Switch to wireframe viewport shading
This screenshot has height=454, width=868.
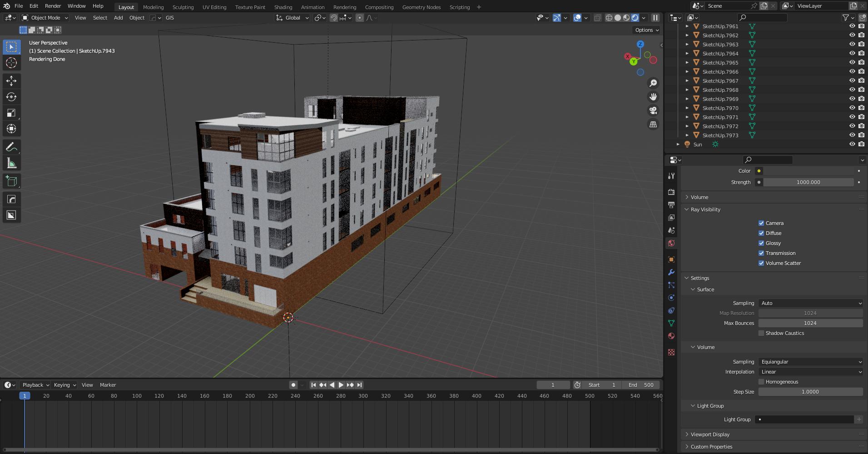tap(609, 18)
